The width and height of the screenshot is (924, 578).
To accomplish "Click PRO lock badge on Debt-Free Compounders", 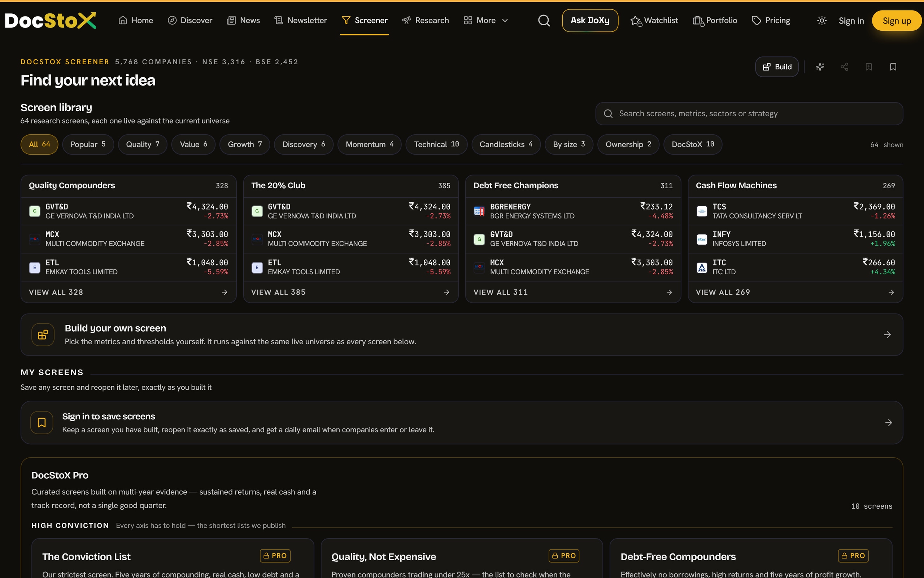I will (x=853, y=556).
